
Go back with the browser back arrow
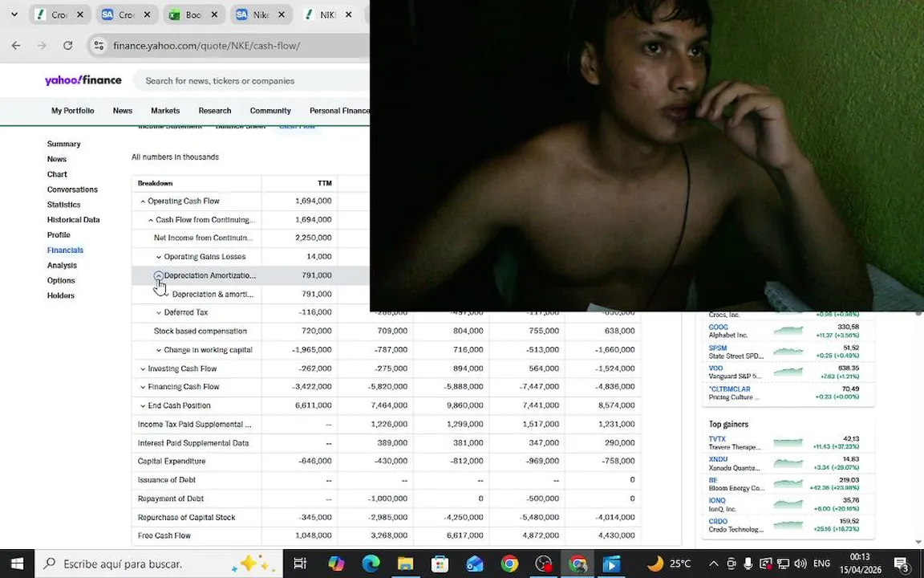point(16,46)
